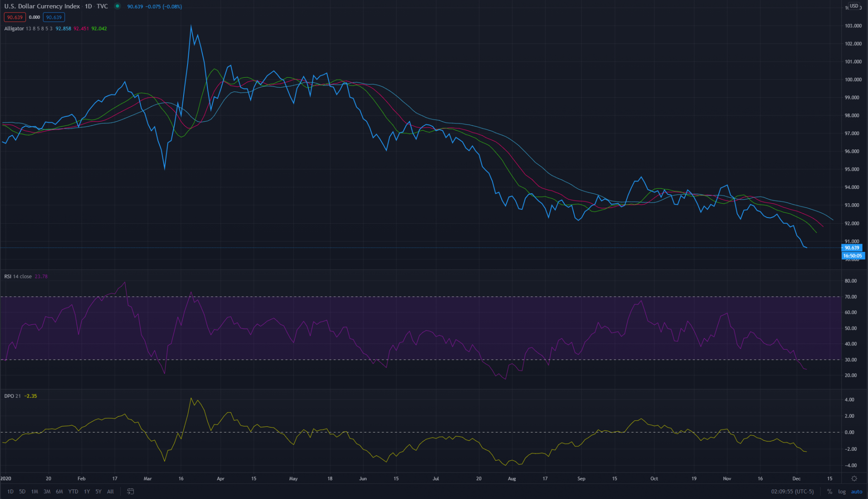Select the 1D date range
Screen dimensions: 868x499
click(10, 491)
